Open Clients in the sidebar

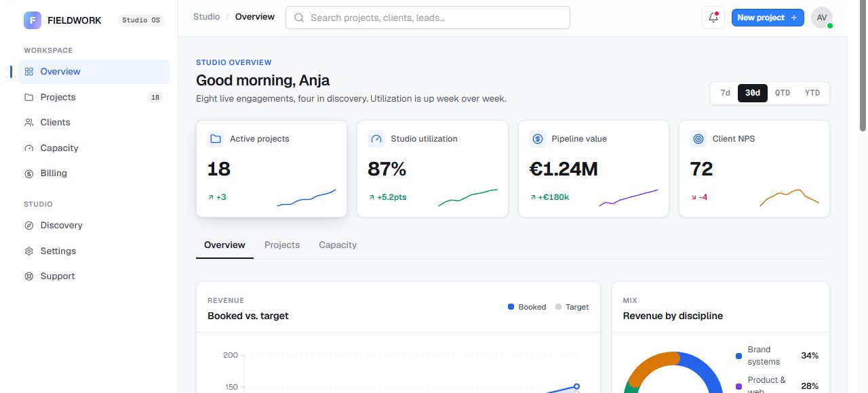[x=94, y=123]
